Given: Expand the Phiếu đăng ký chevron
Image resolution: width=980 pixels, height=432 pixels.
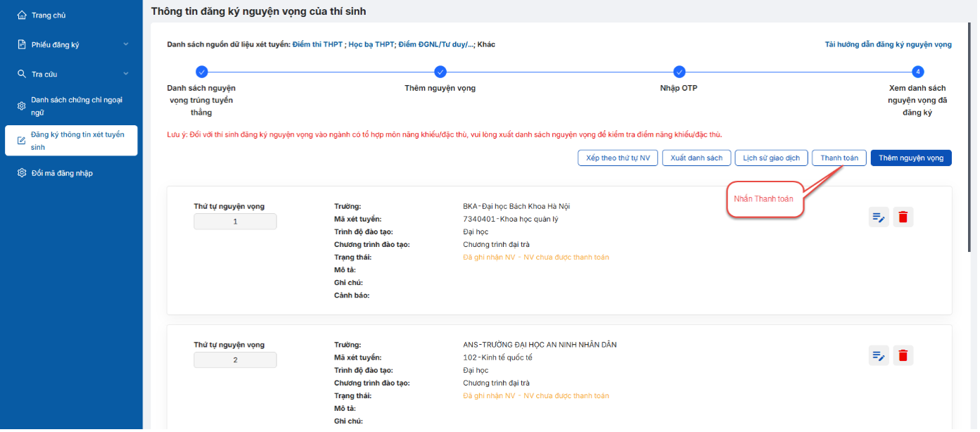Looking at the screenshot, I should (x=126, y=44).
